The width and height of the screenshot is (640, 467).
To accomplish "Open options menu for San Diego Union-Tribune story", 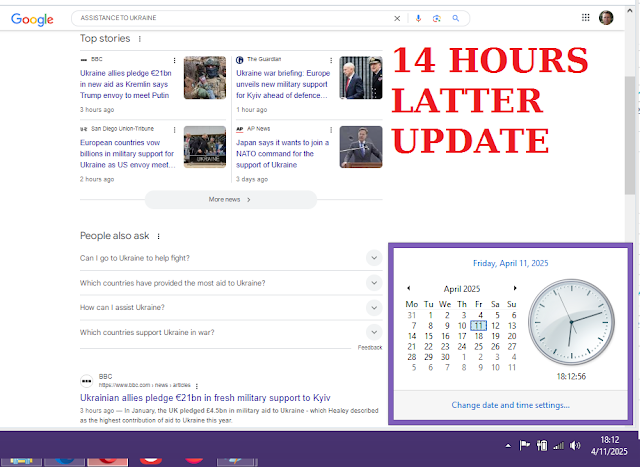I will pyautogui.click(x=175, y=130).
